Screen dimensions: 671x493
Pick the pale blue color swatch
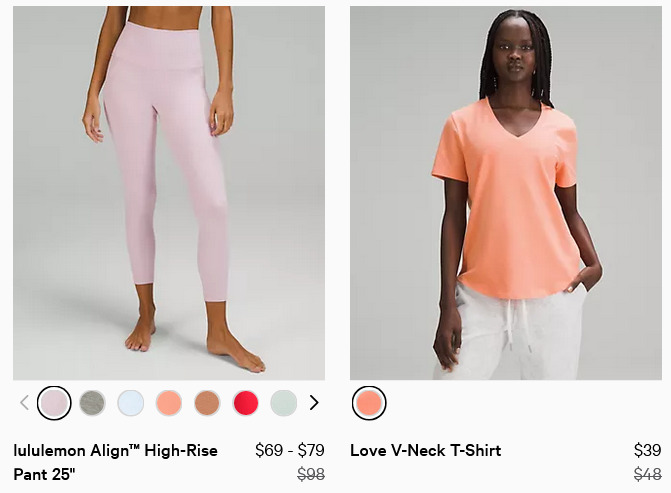pos(131,403)
